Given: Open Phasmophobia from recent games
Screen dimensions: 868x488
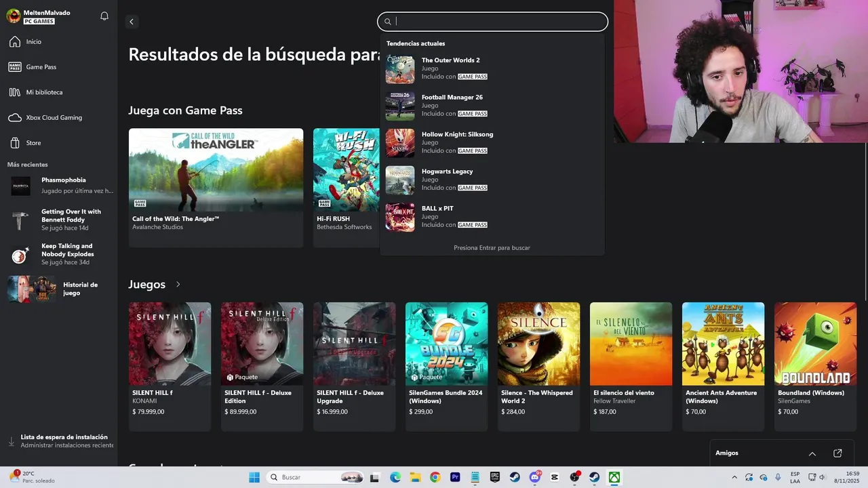Looking at the screenshot, I should (x=60, y=186).
